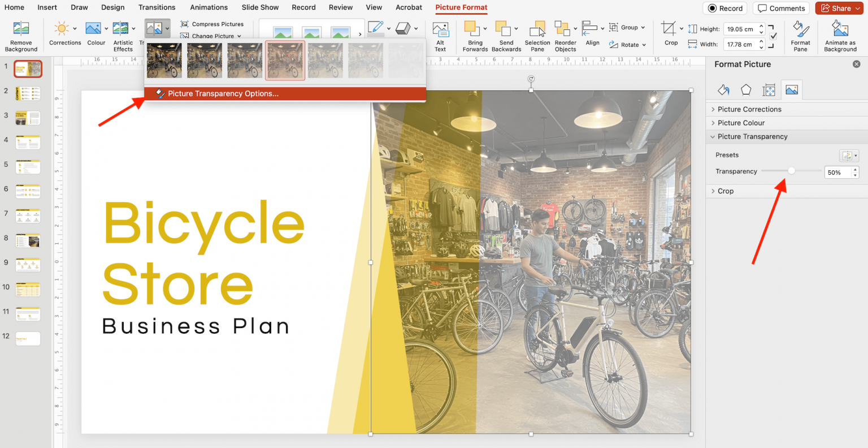Open the Alt Text pane

click(441, 35)
